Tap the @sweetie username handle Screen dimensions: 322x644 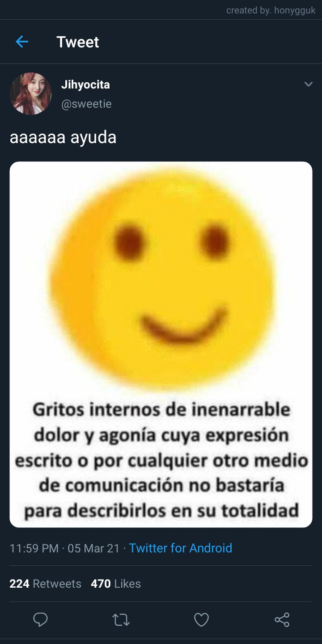click(86, 104)
